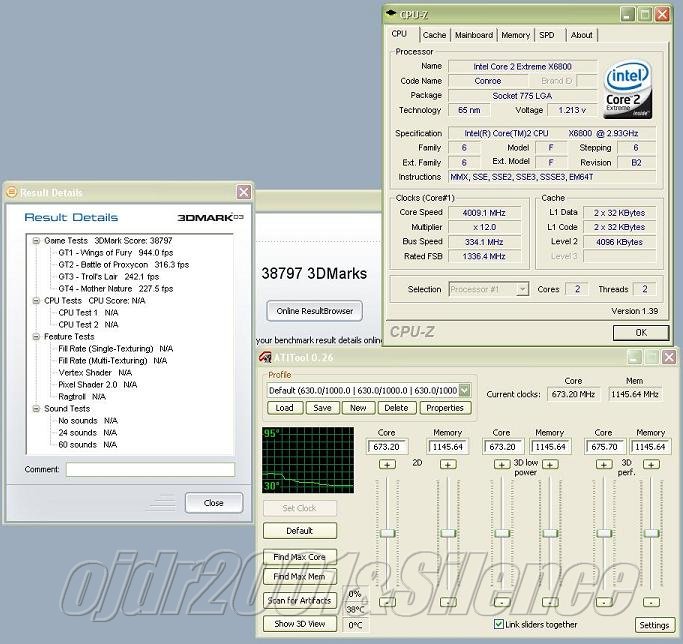The image size is (683, 644).
Task: Open the ATITool profile dropdown arrow
Action: click(x=465, y=390)
